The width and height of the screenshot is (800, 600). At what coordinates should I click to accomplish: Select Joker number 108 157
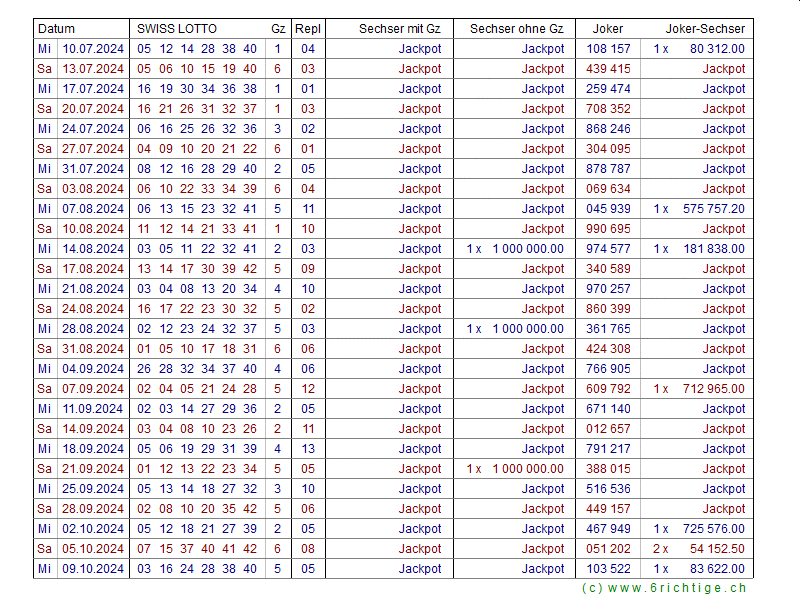[x=608, y=49]
